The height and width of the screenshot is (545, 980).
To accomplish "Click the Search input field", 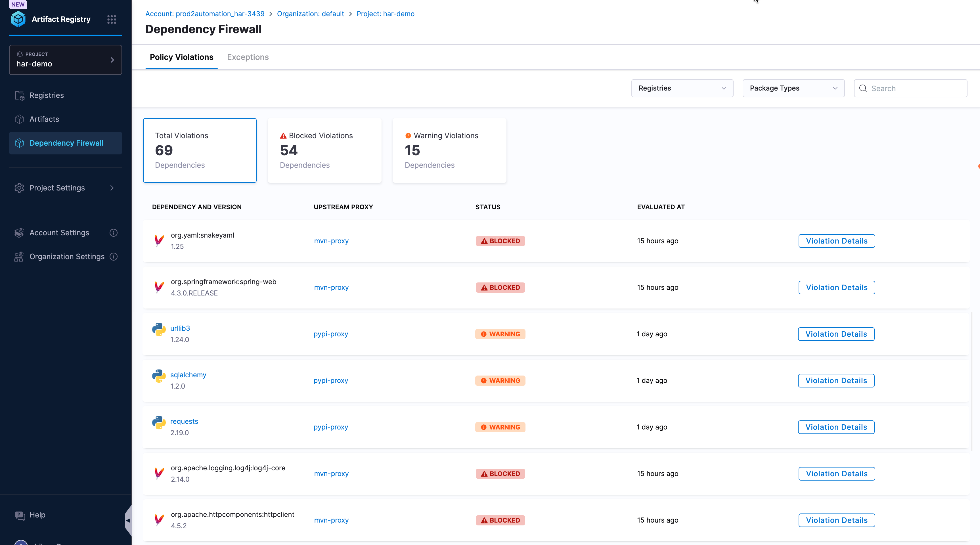I will (x=910, y=88).
